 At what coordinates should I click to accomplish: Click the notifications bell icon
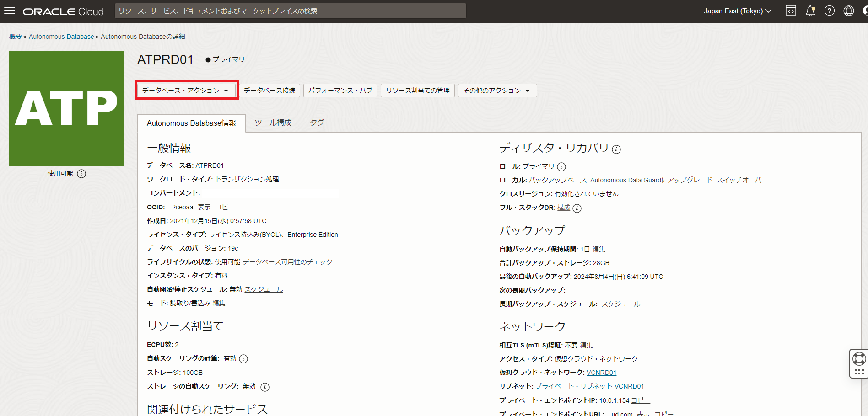tap(810, 11)
